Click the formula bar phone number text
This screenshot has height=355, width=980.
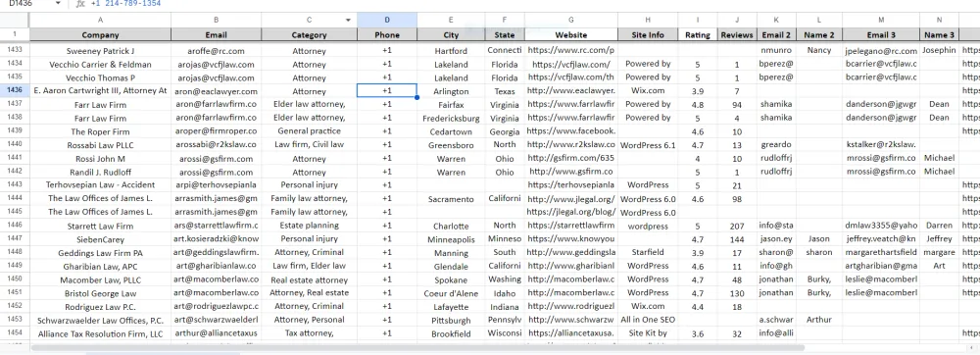click(125, 4)
